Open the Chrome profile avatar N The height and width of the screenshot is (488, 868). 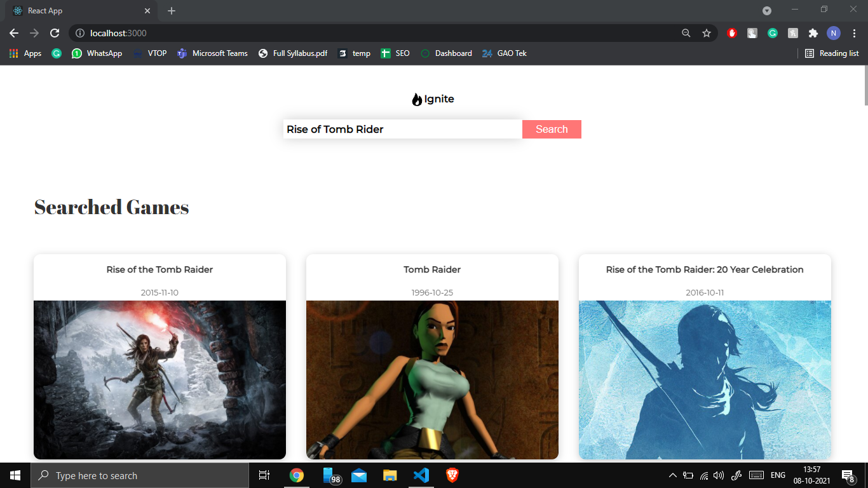coord(834,33)
